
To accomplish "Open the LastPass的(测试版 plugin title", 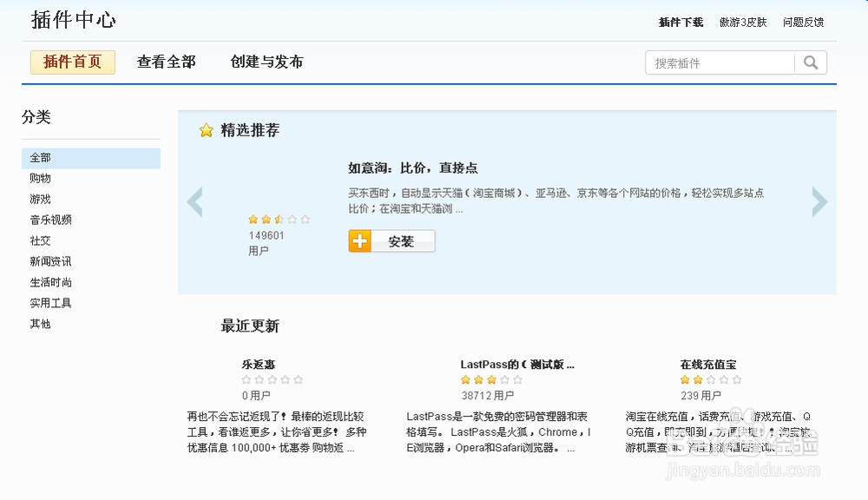I will tap(517, 365).
